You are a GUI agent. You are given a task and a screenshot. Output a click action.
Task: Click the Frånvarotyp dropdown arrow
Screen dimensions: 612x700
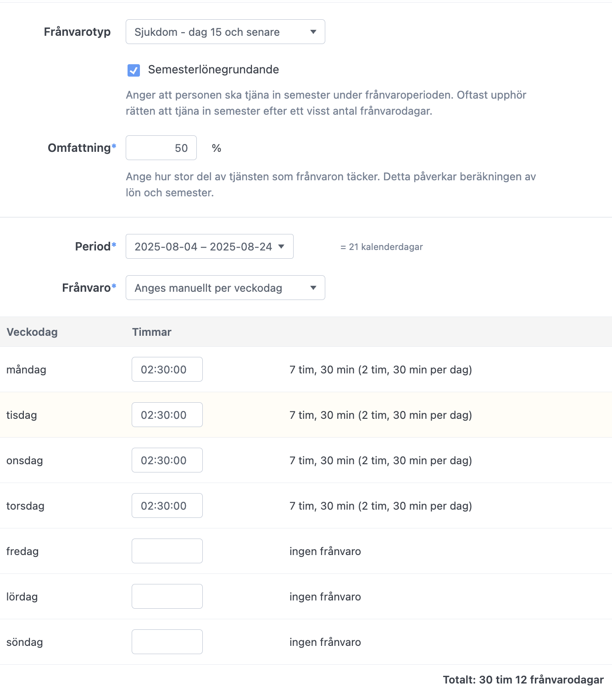(x=313, y=32)
